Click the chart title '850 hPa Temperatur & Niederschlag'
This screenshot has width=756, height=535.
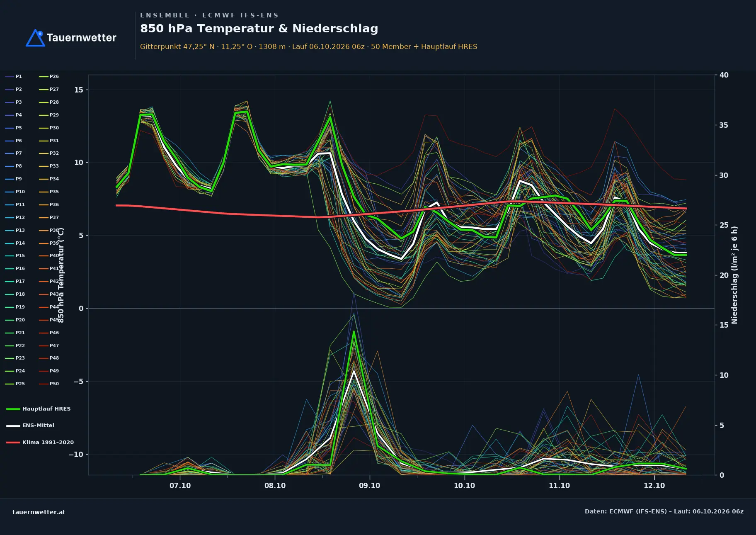tap(259, 29)
